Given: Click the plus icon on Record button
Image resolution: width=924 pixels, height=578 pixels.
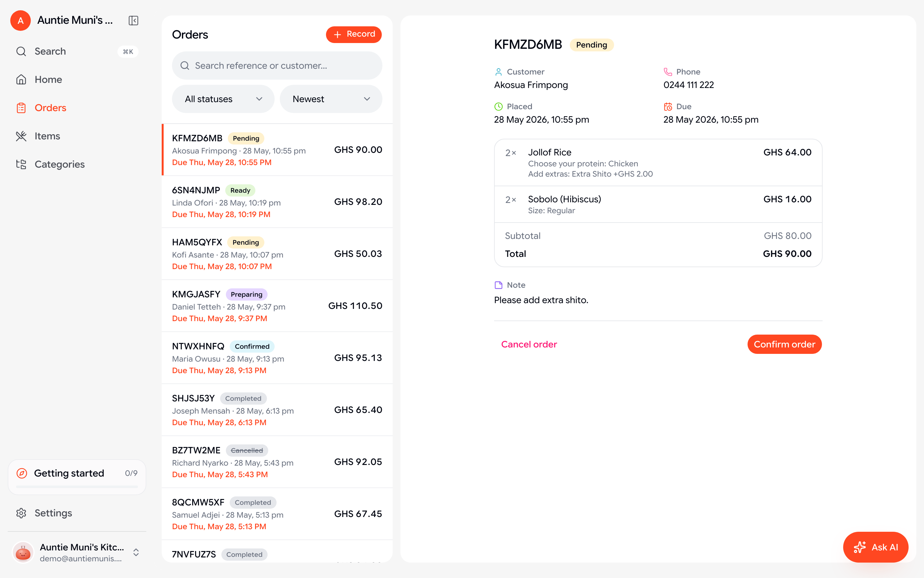Looking at the screenshot, I should [x=338, y=35].
